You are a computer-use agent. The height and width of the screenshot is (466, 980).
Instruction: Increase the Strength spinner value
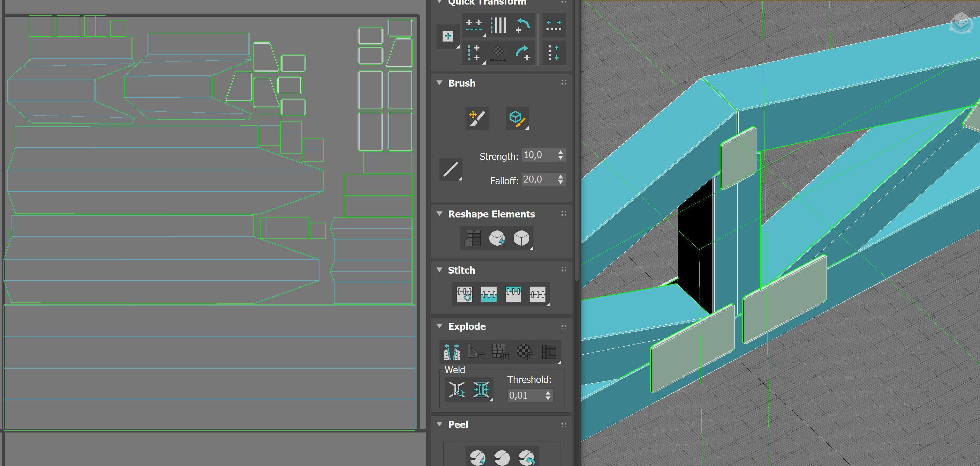(560, 152)
